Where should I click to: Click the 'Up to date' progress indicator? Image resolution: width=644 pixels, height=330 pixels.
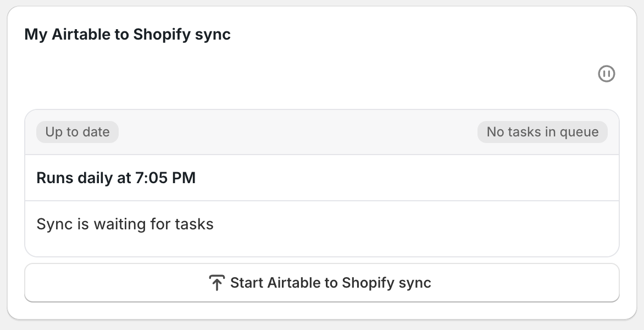pos(77,131)
